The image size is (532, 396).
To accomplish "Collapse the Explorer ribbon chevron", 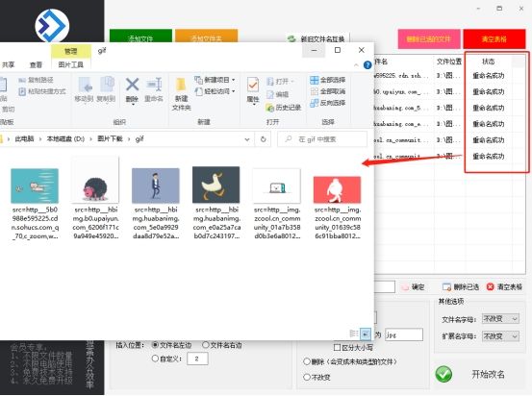I will pyautogui.click(x=356, y=64).
